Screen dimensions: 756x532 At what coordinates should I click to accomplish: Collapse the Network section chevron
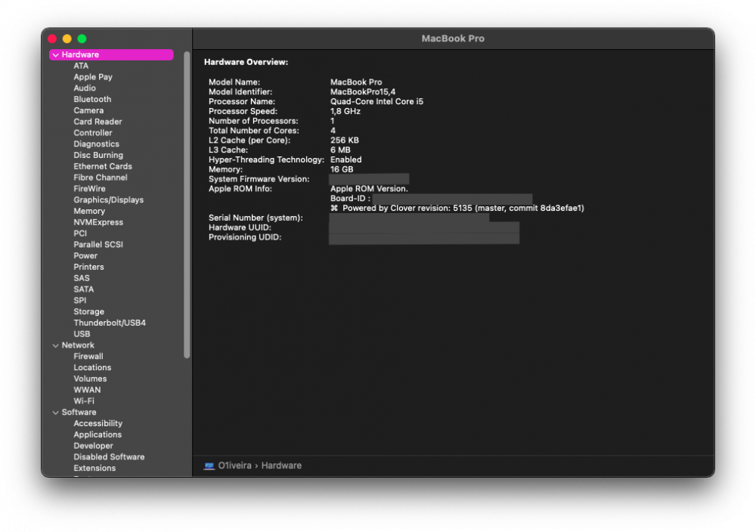coord(55,345)
